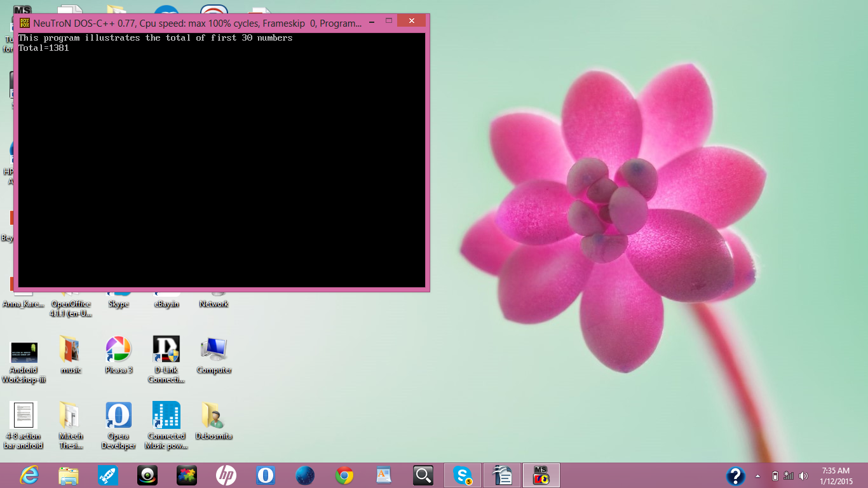Click the DOSBox icon in the title bar
The height and width of the screenshot is (488, 868).
click(x=25, y=22)
